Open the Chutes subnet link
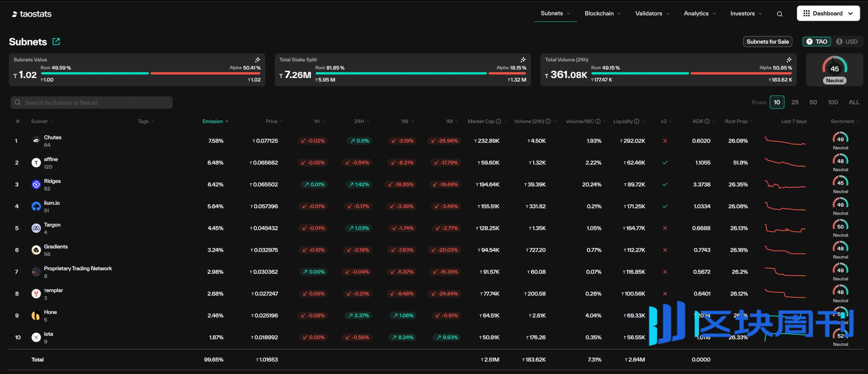Screen dimensions: 868x374 click(53, 137)
